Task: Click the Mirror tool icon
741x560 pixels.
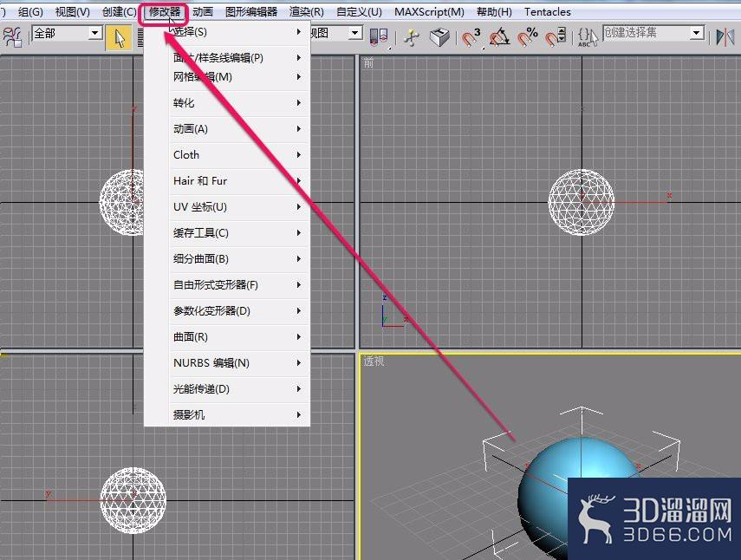Action: (x=725, y=37)
